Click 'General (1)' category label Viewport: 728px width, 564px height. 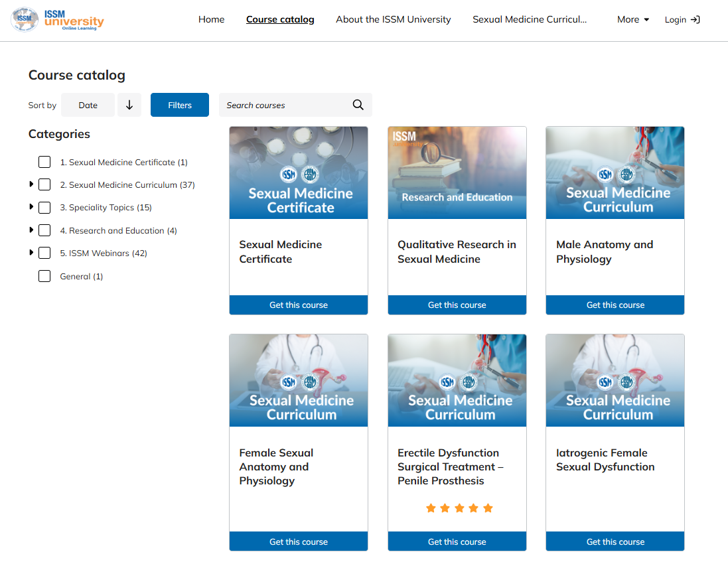pos(81,276)
